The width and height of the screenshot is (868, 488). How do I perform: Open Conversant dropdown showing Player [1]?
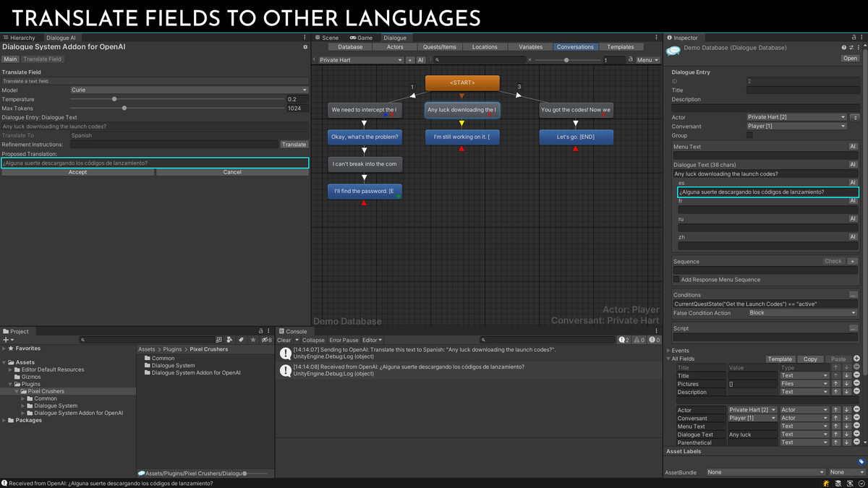pyautogui.click(x=796, y=126)
